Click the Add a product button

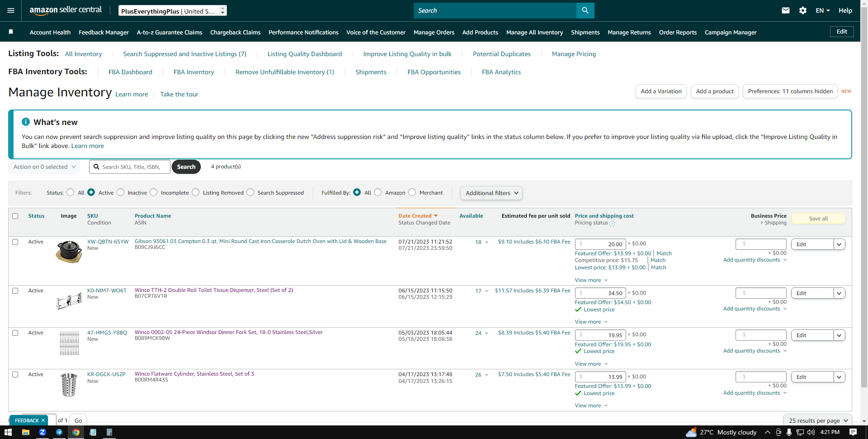point(715,91)
